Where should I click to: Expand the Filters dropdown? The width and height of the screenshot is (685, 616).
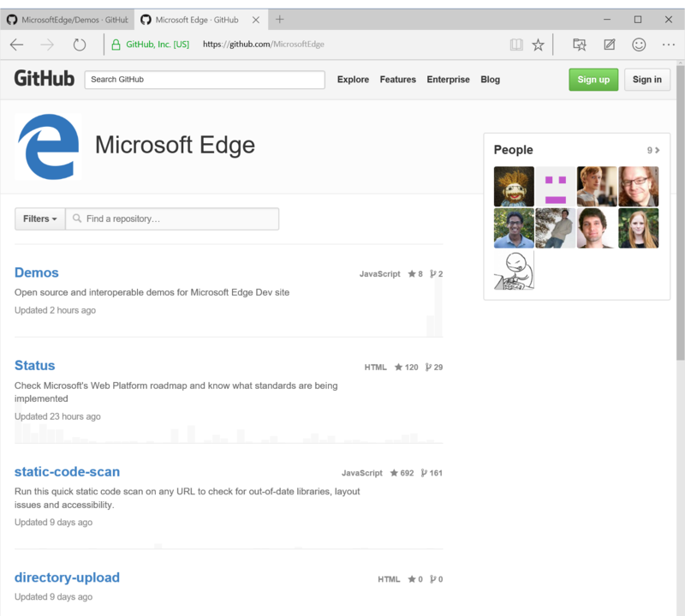pos(39,218)
